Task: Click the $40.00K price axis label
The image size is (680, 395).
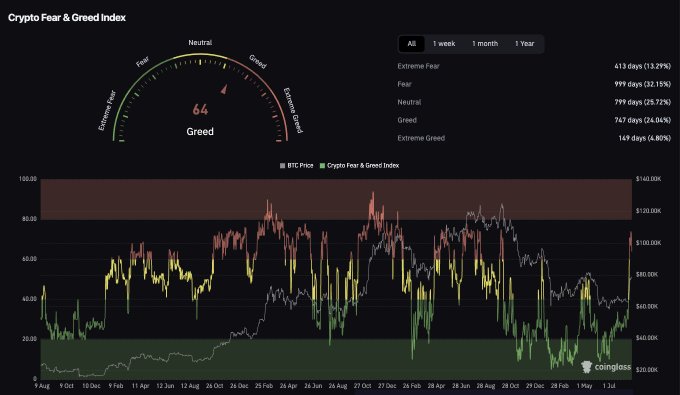Action: click(x=647, y=338)
